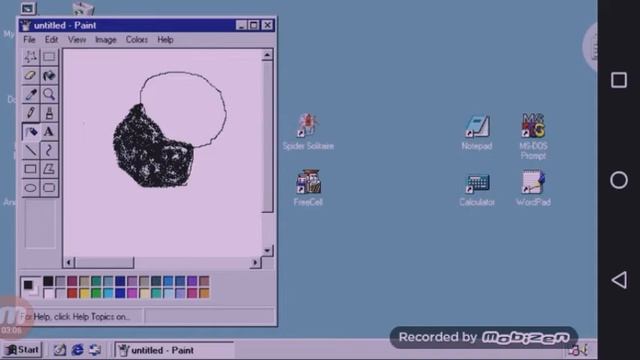This screenshot has width=640, height=360.
Task: Tap the Android recents square button
Action: tap(619, 80)
